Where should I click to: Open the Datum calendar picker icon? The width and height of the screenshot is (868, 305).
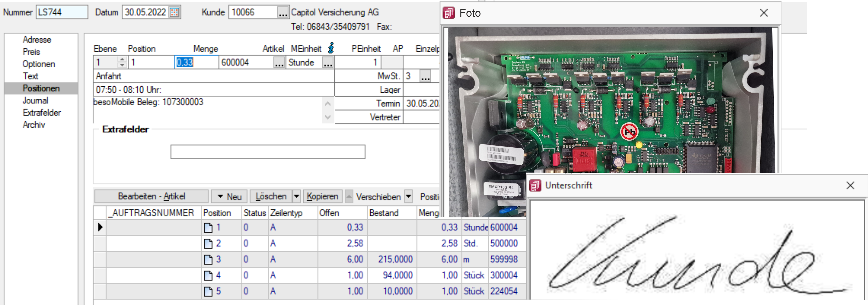coord(174,12)
